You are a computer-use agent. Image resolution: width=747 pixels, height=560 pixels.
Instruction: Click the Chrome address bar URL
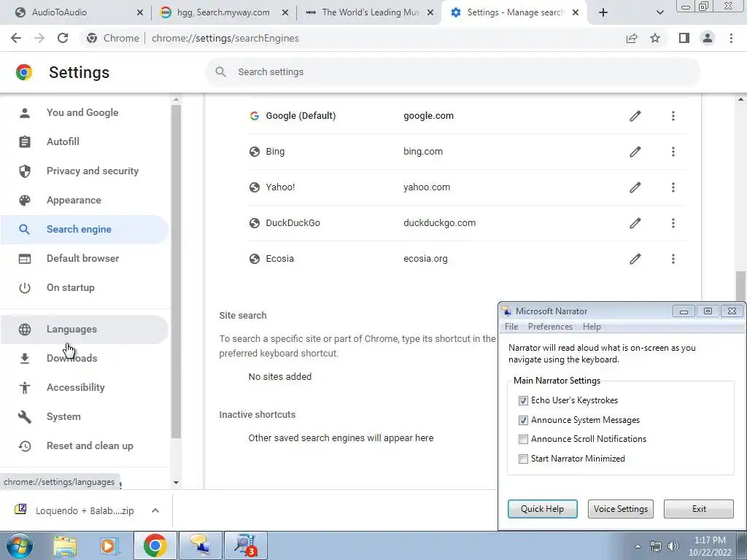pyautogui.click(x=225, y=38)
